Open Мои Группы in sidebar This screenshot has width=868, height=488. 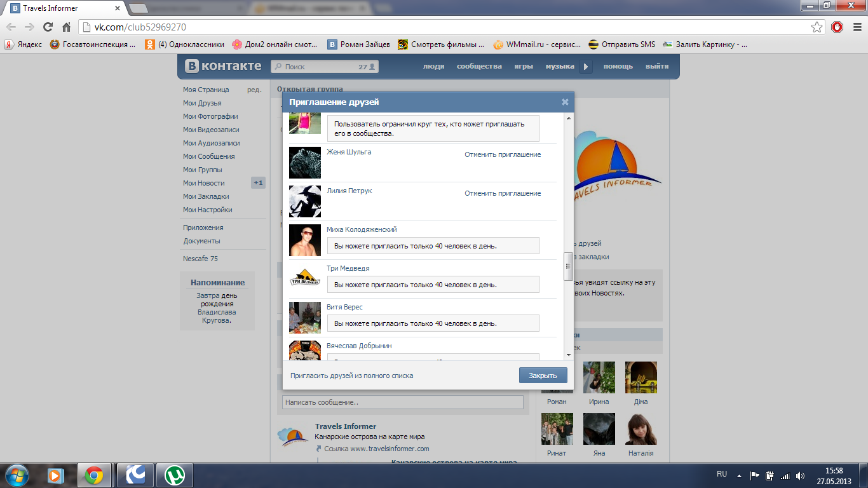pos(203,170)
